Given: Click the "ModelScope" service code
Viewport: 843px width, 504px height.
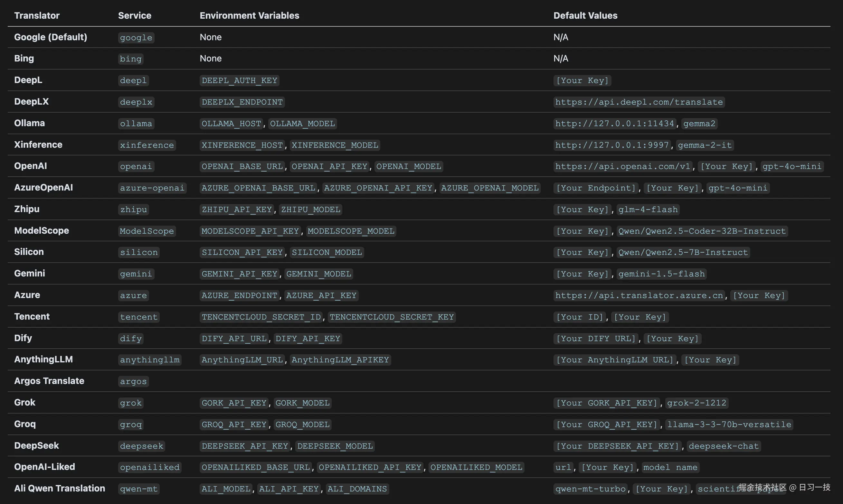Looking at the screenshot, I should tap(147, 231).
